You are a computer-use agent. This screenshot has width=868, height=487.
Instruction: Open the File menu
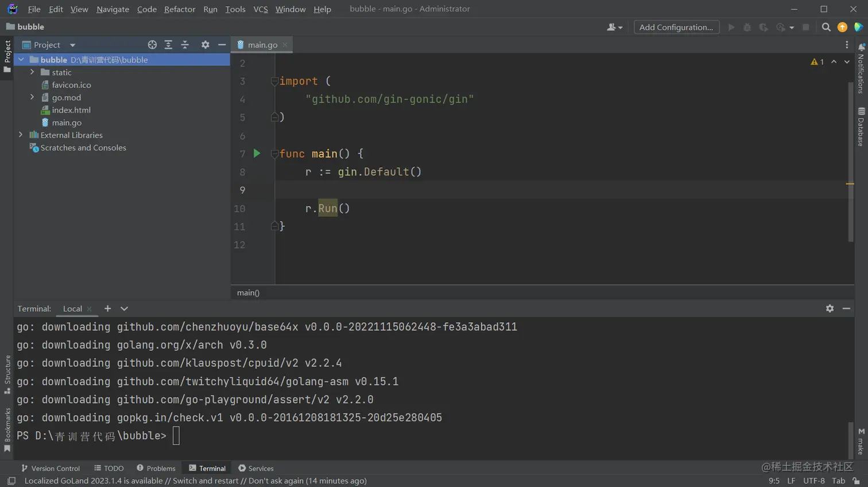[x=34, y=9]
